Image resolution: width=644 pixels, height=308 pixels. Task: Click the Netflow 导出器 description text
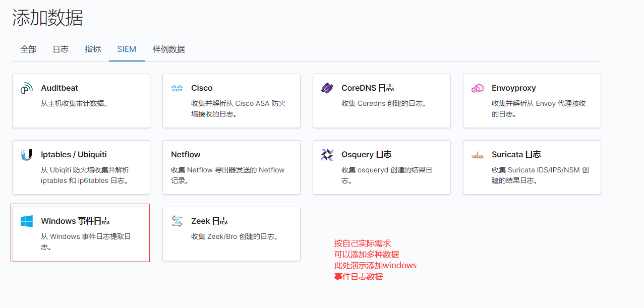(x=228, y=175)
